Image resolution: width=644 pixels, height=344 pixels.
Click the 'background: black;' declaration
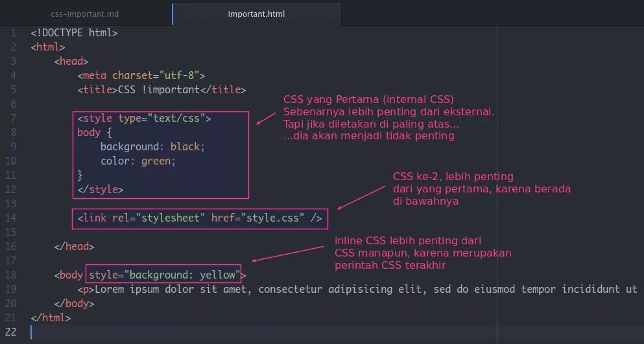[152, 147]
